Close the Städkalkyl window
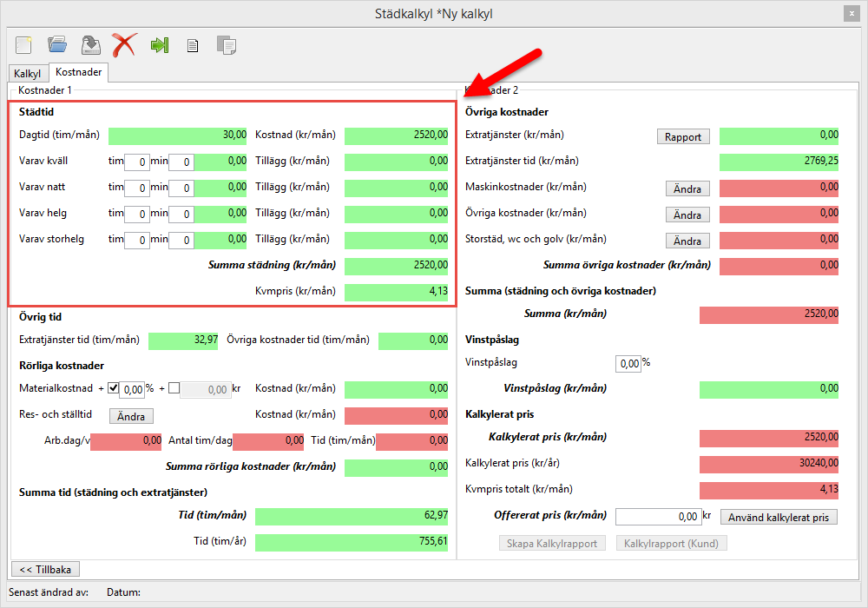The height and width of the screenshot is (608, 868). pyautogui.click(x=850, y=13)
